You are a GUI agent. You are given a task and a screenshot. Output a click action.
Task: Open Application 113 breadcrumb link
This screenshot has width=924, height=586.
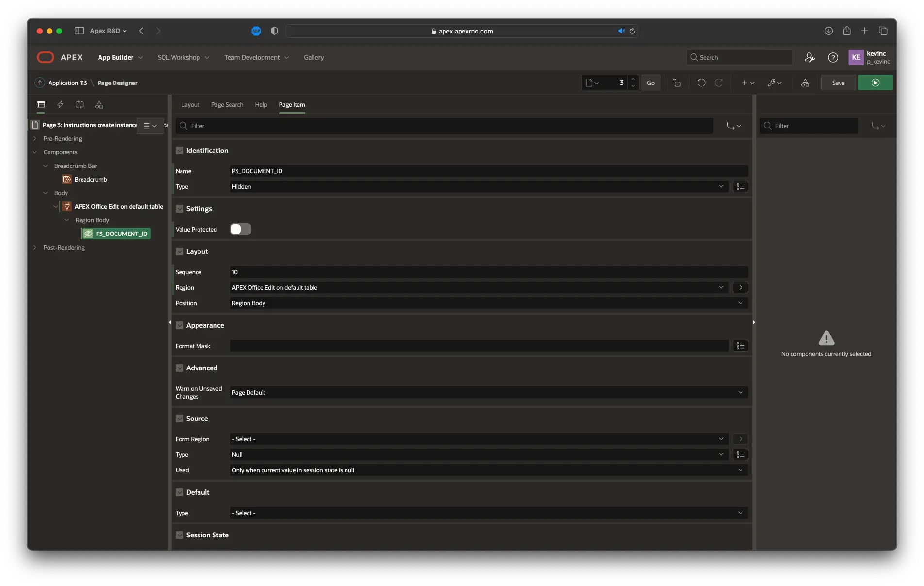pyautogui.click(x=67, y=83)
